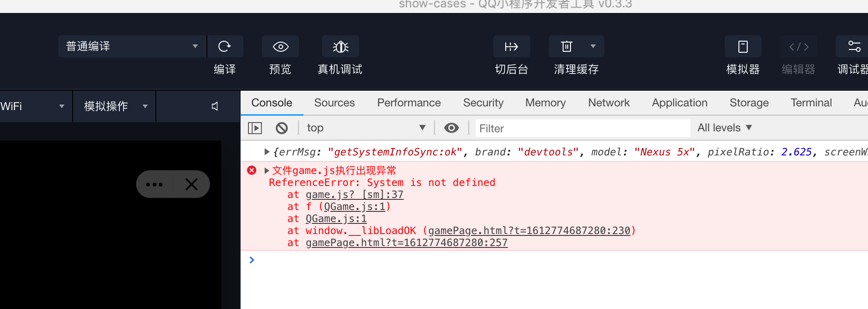Toggle the simulator panel

pos(743,47)
